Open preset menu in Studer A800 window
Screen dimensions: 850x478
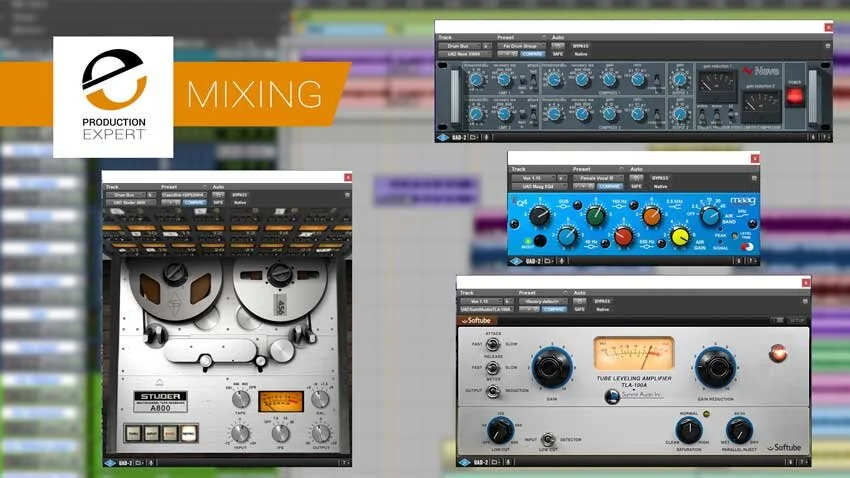(184, 195)
